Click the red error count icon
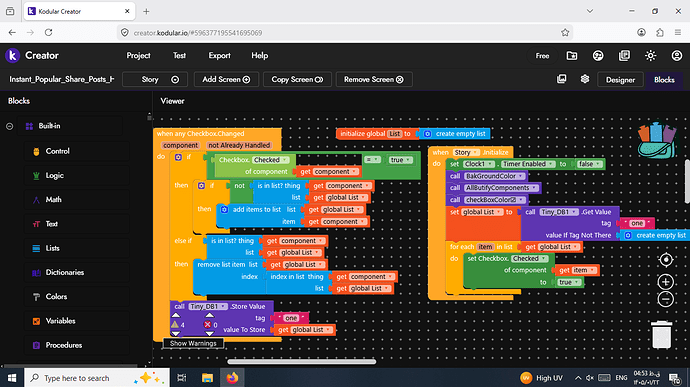This screenshot has width=690, height=387. click(207, 324)
